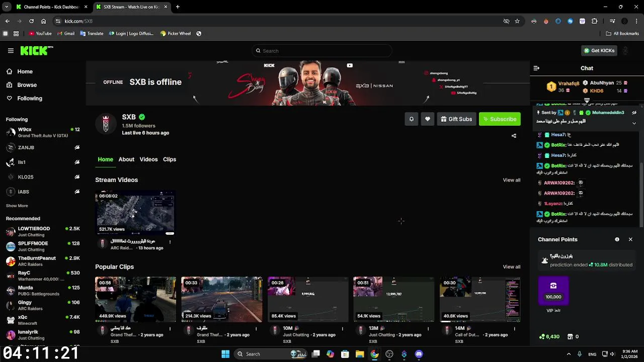The image size is (644, 362).
Task: Select the About channel tab
Action: pos(126,159)
